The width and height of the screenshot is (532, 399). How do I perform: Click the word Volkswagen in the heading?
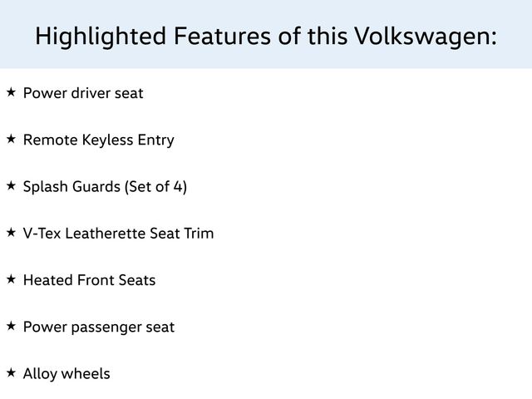pyautogui.click(x=425, y=37)
